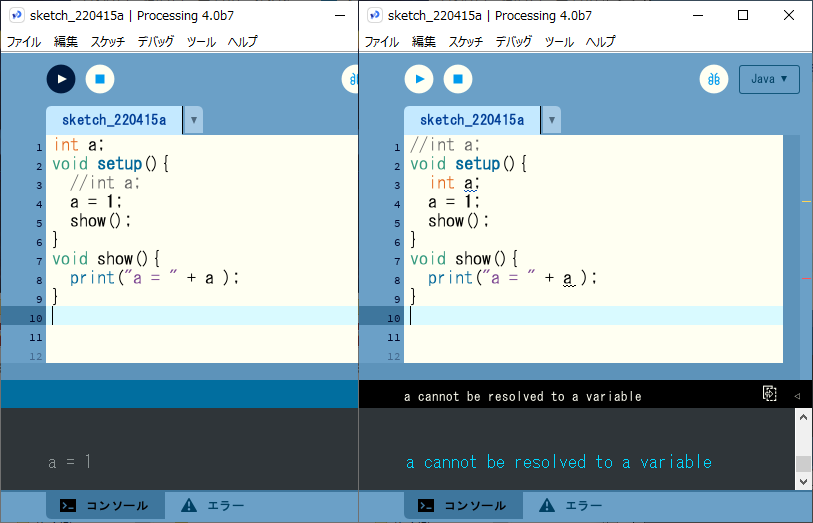The height and width of the screenshot is (523, 813).
Task: Click the console scrollbar down arrow in the right window
Action: pos(803,482)
